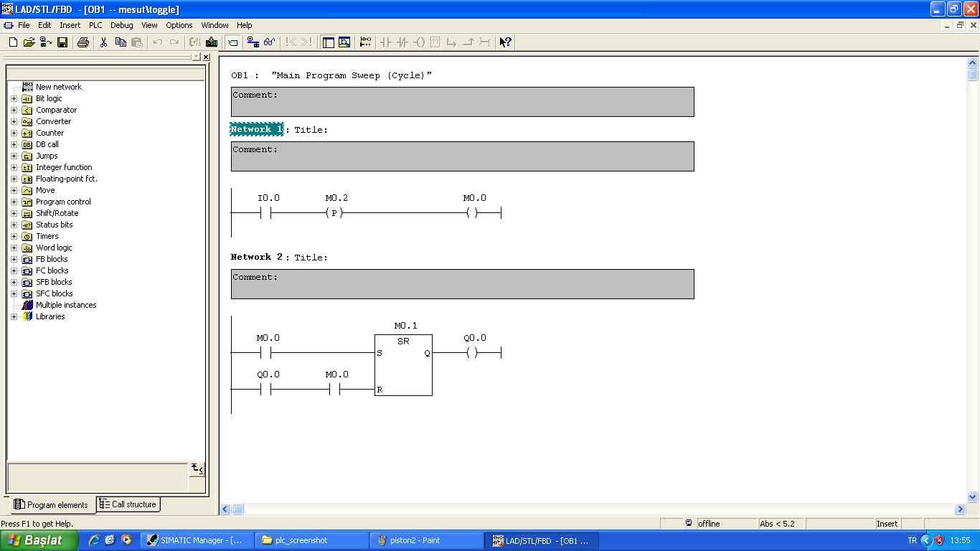The height and width of the screenshot is (551, 980).
Task: Insert a new network via toolbar icon
Action: coord(365,42)
